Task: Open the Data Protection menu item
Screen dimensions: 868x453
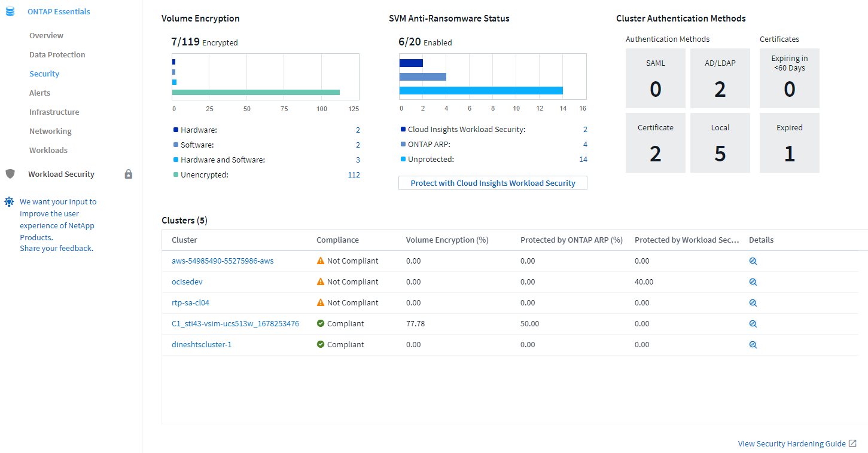Action: point(57,54)
